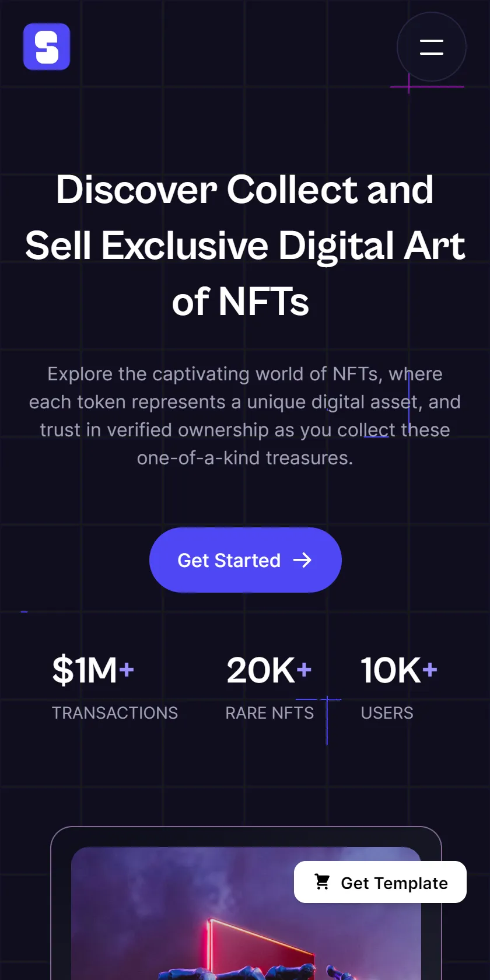Click the plus sign after 20K
490x980 pixels.
click(304, 670)
